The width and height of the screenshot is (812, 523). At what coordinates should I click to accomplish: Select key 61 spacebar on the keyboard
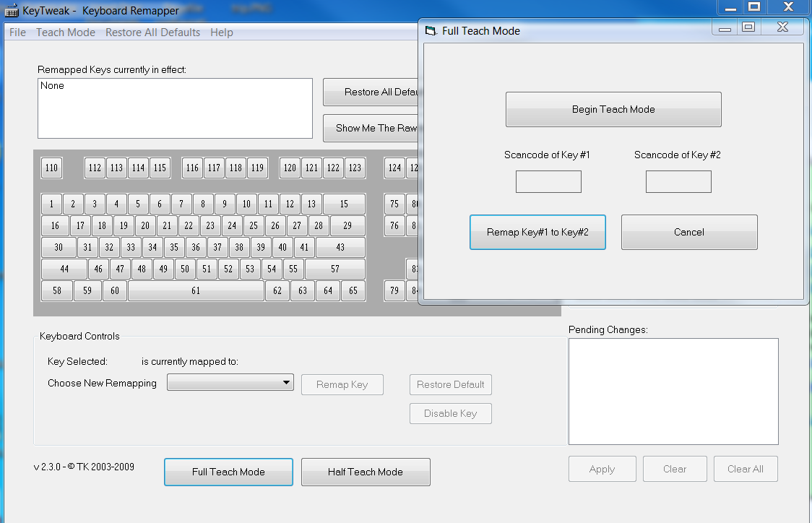pyautogui.click(x=196, y=291)
